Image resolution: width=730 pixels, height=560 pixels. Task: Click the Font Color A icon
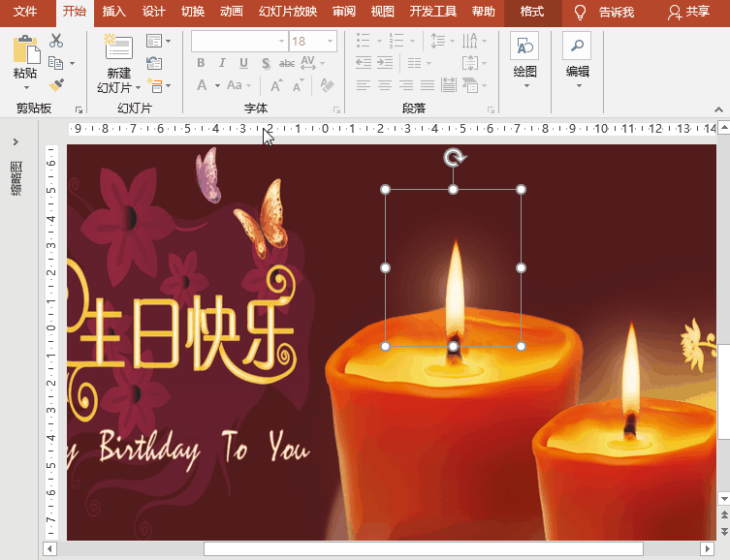(x=202, y=85)
